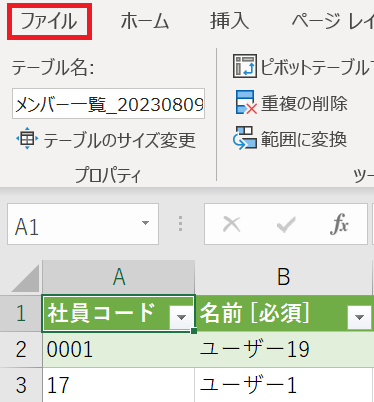Select row 1 header
Image resolution: width=374 pixels, height=402 pixels.
(21, 313)
